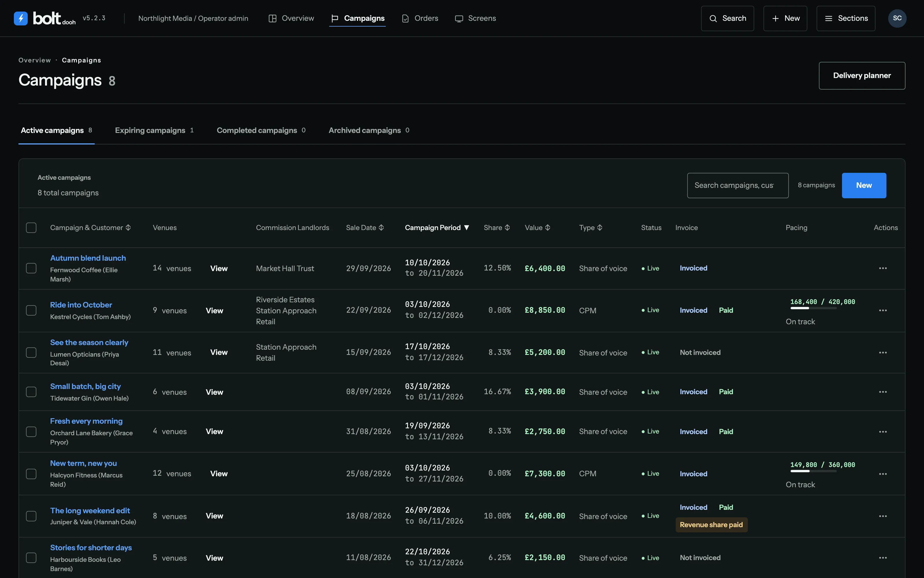
Task: Open actions menu for Stories for shorter days
Action: tap(883, 558)
